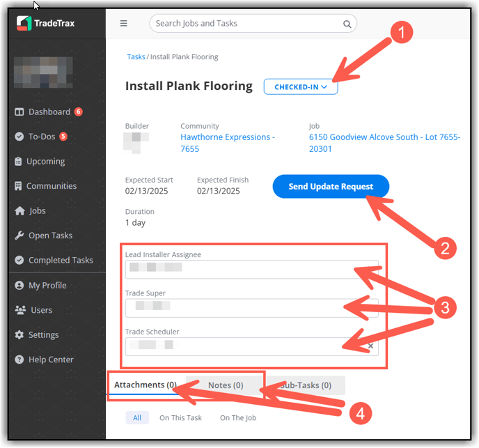Switch to the Notes (0) tab
Image resolution: width=479 pixels, height=448 pixels.
point(226,385)
